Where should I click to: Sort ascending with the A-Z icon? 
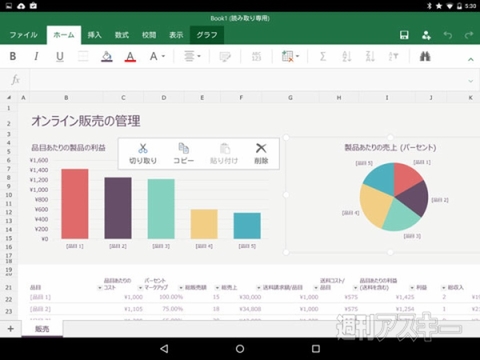[x=347, y=56]
